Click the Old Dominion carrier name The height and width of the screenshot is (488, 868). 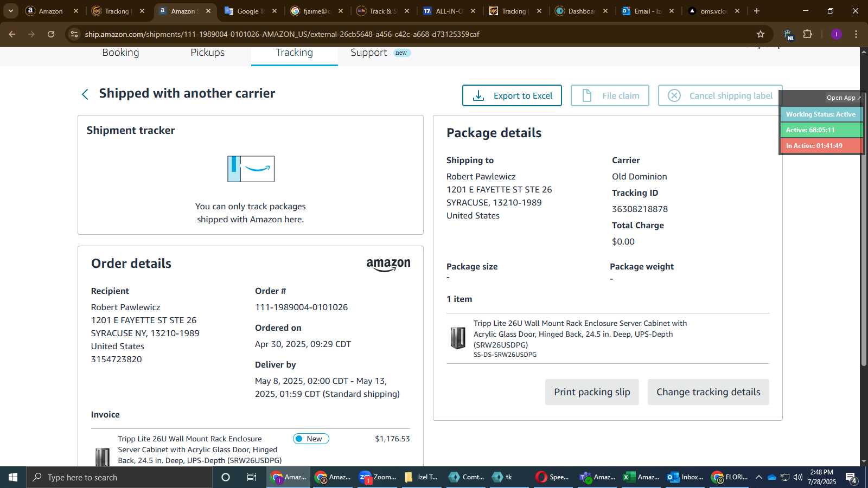[639, 177]
